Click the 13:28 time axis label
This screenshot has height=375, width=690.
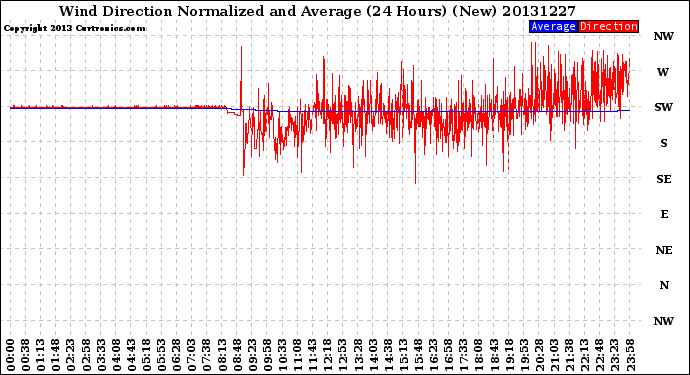click(358, 355)
